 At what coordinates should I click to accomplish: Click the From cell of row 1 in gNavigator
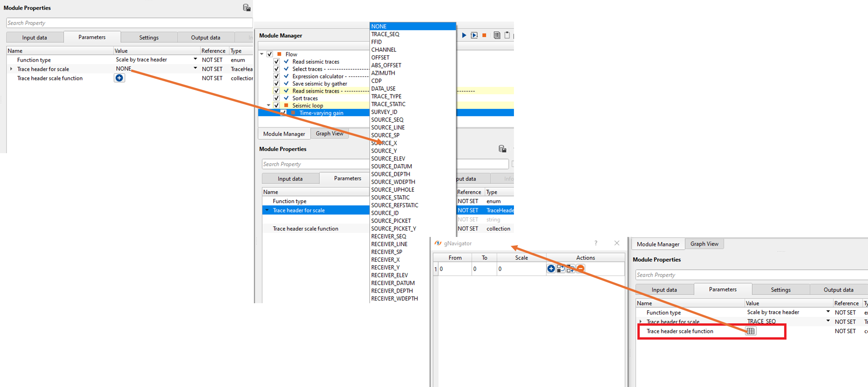tap(455, 269)
